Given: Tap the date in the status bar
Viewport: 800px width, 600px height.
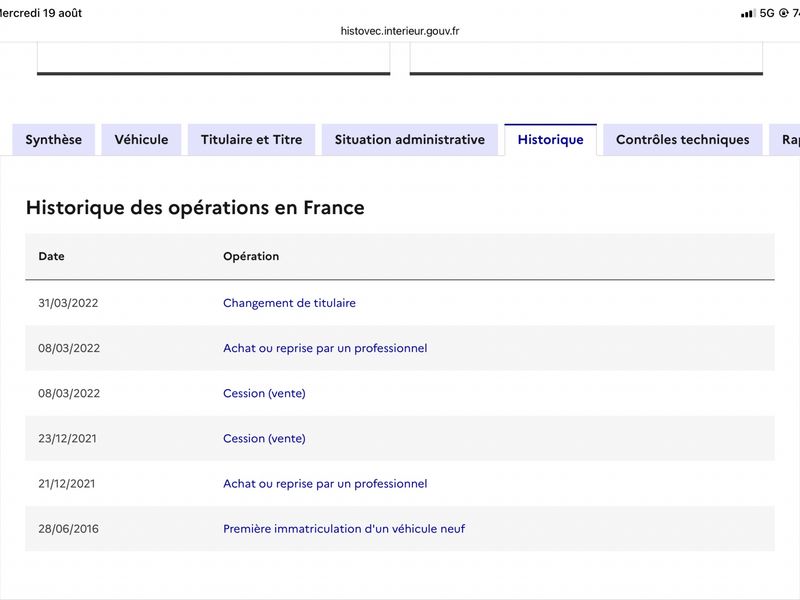Looking at the screenshot, I should coord(41,13).
